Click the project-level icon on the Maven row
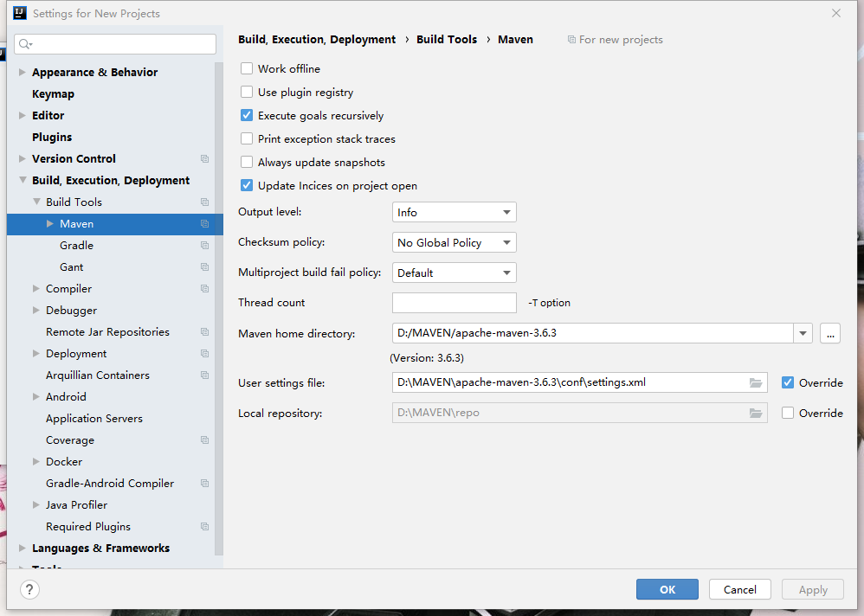Screen dimensions: 864x616 [204, 224]
